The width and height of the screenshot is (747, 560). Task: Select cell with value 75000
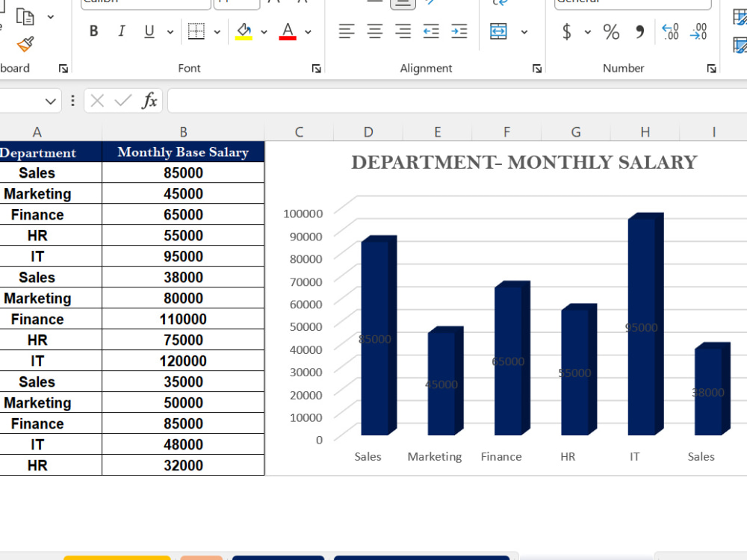pos(184,340)
